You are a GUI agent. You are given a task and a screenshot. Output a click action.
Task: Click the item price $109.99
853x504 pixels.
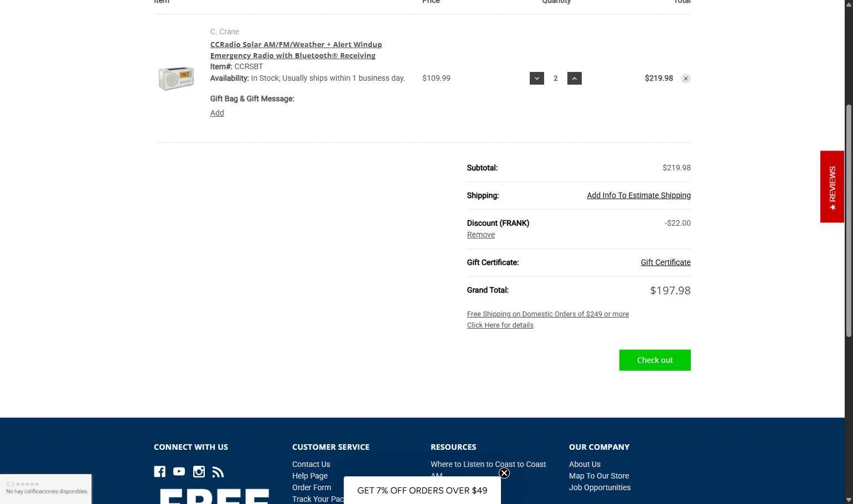coord(436,78)
